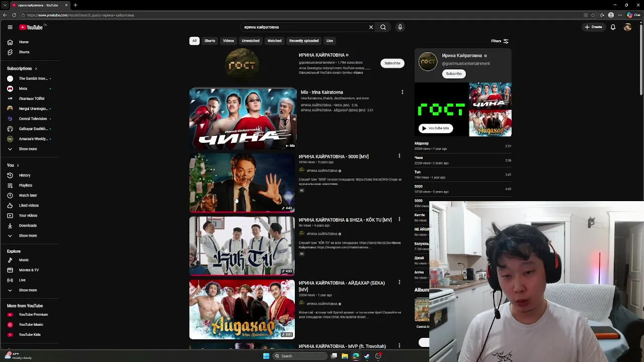
Task: Open Movies & TV under Explore
Action: point(29,270)
